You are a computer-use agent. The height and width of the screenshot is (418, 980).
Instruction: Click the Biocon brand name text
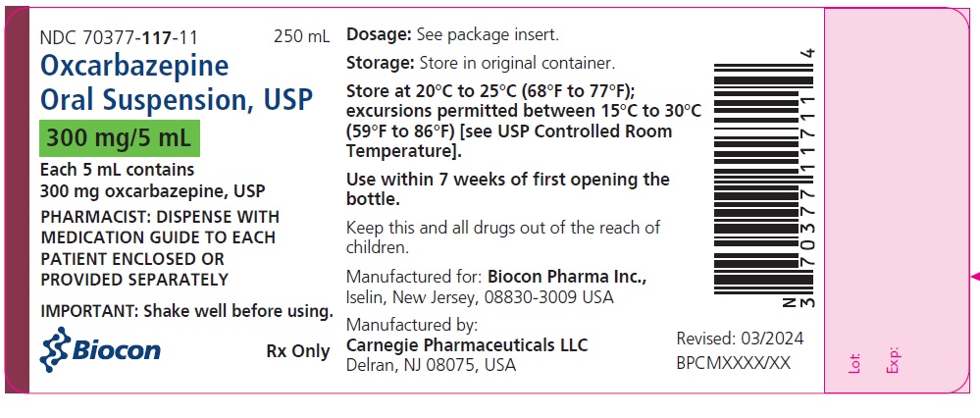pos(118,350)
